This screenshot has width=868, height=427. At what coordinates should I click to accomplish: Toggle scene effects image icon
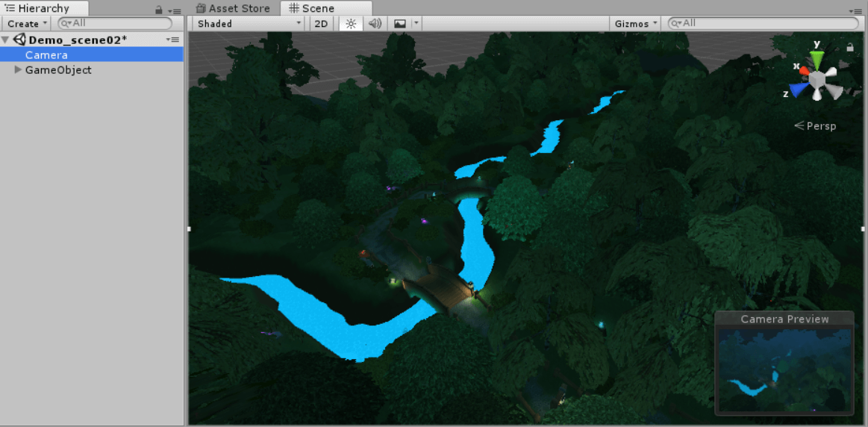[x=400, y=24]
